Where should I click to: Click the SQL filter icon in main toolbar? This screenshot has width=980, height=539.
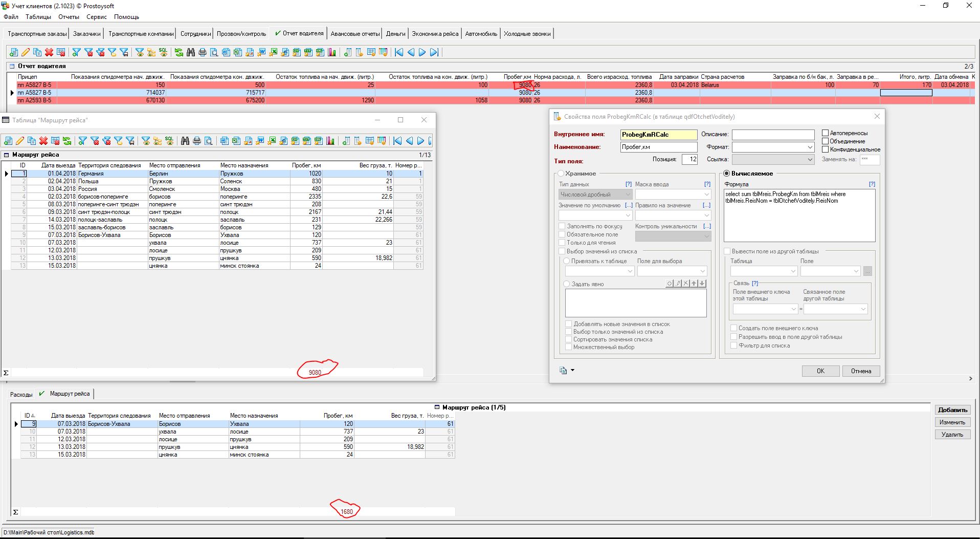[x=163, y=52]
